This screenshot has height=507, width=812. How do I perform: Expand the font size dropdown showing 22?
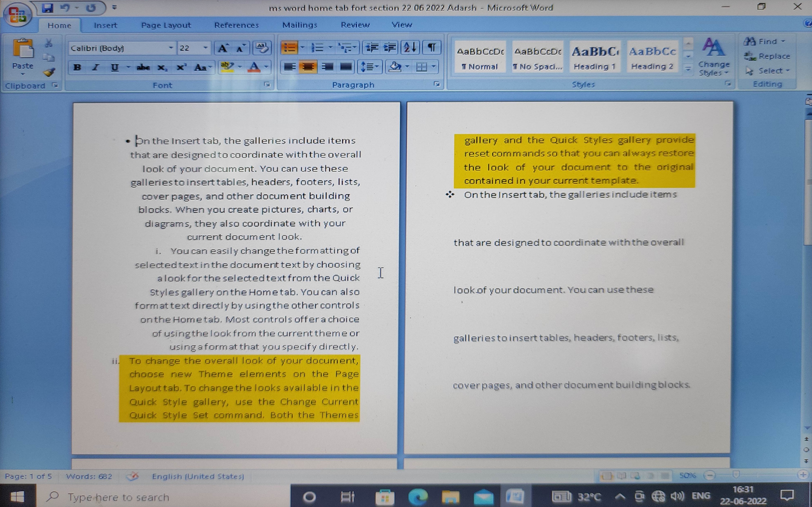(205, 48)
